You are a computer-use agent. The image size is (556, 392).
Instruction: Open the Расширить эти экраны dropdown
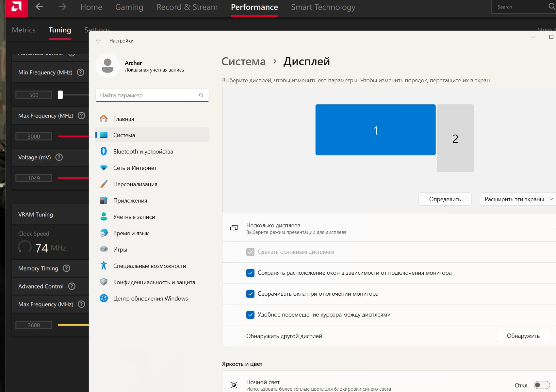coord(518,199)
